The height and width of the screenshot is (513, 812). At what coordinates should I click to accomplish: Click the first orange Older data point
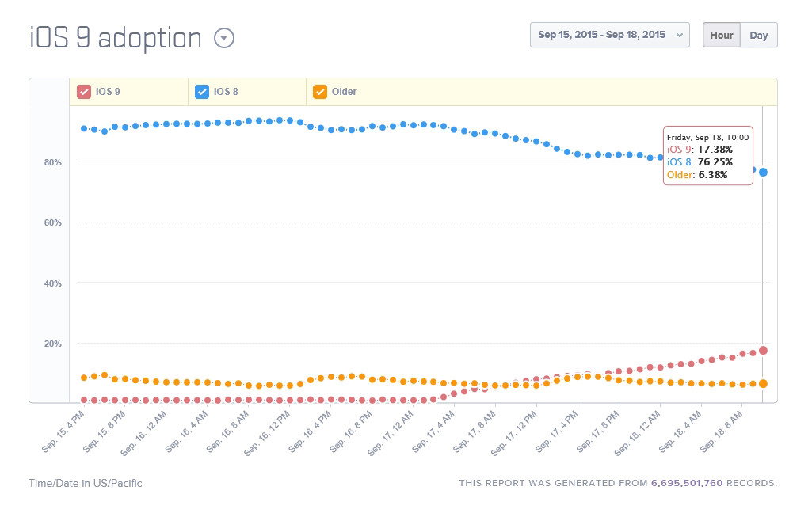tap(84, 378)
